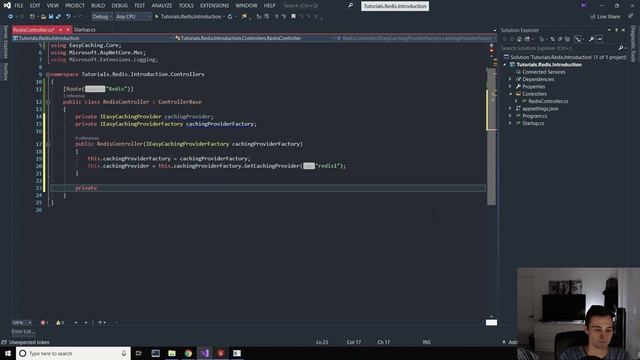The height and width of the screenshot is (360, 640).
Task: Collapse the RedisController class outline toggle
Action: (48, 102)
